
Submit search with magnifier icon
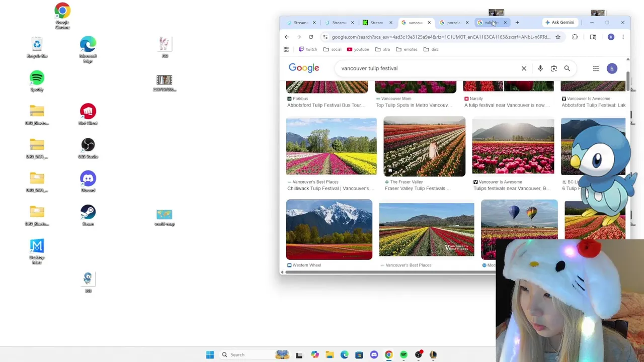tap(567, 68)
